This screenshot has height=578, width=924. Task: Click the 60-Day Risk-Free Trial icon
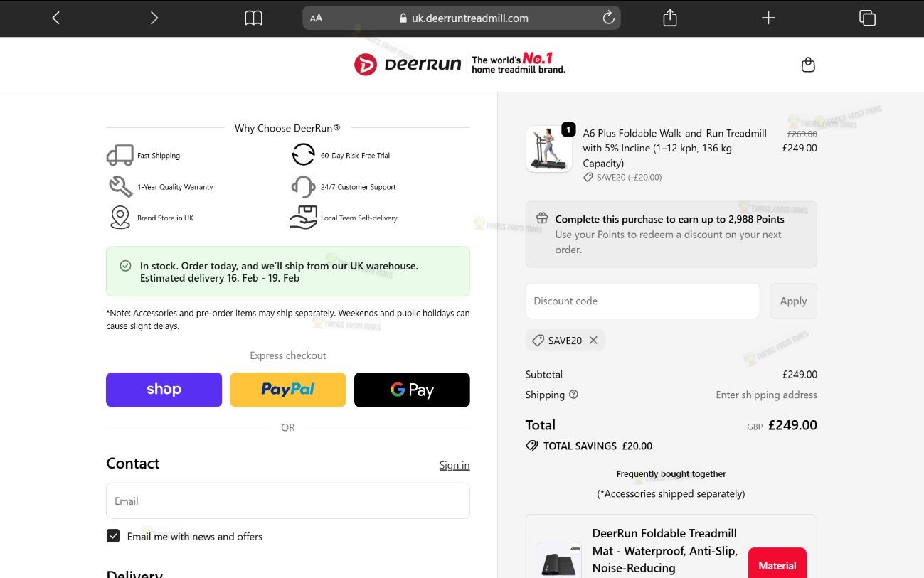(303, 154)
